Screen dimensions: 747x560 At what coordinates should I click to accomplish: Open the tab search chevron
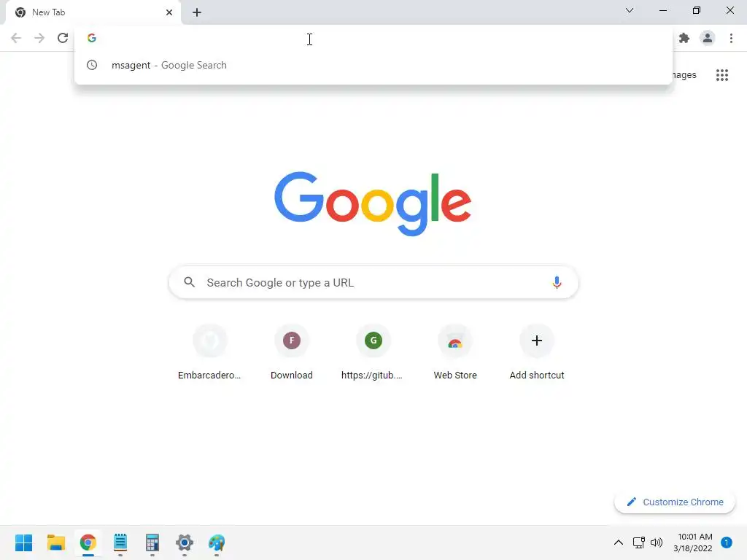(630, 10)
